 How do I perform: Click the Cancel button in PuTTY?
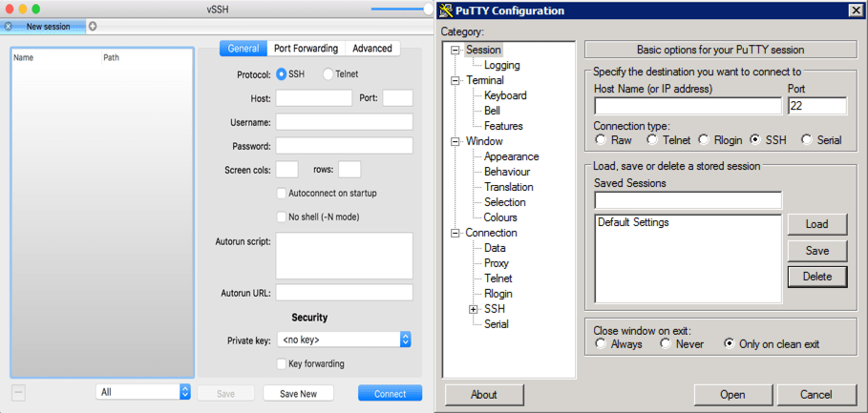[x=816, y=395]
